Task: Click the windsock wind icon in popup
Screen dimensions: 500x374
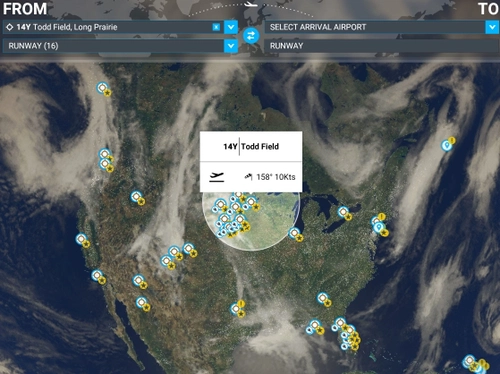Action: coord(248,177)
